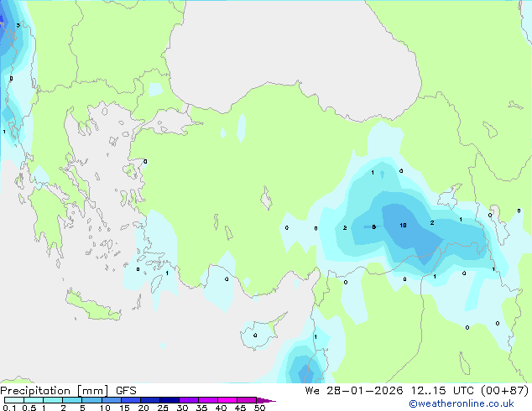Click the 25–30 mm legend swatch

[170, 400]
